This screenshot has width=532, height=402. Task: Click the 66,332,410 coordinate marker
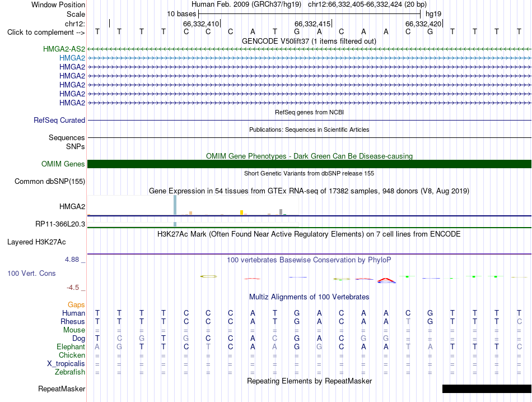click(x=201, y=24)
